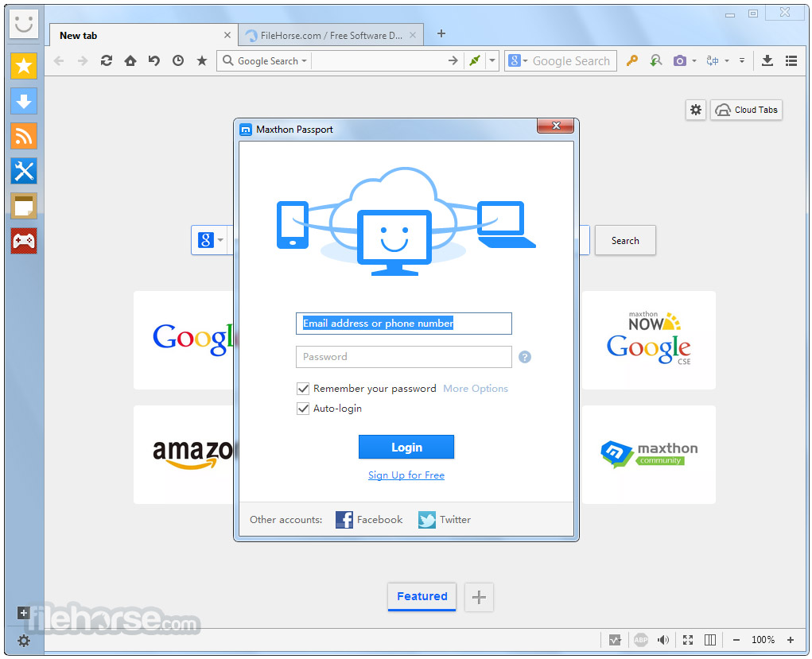Go back with the back arrow

59,61
